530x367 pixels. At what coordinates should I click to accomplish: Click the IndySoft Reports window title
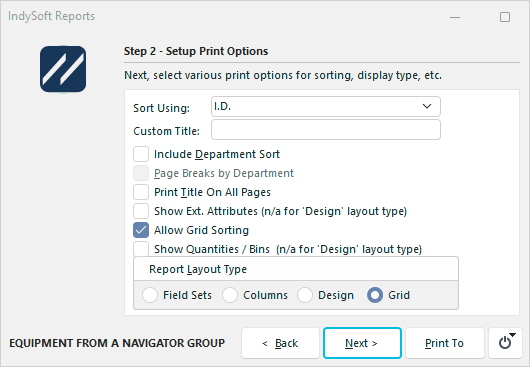coord(52,16)
